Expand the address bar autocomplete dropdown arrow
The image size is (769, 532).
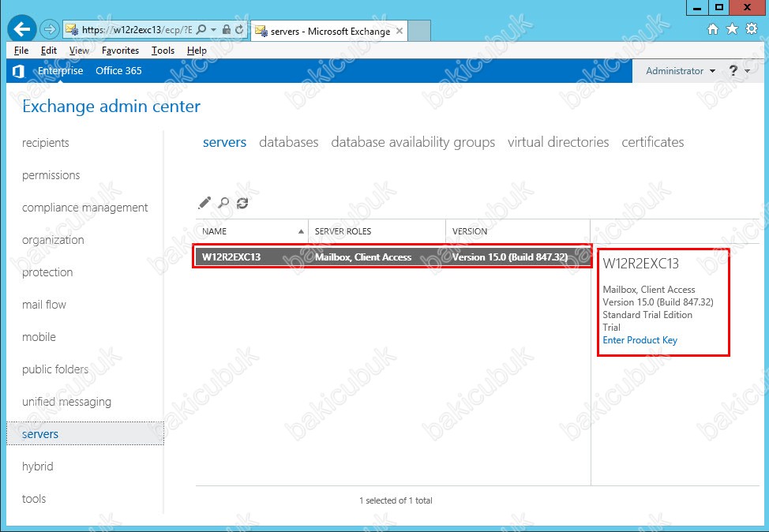213,29
